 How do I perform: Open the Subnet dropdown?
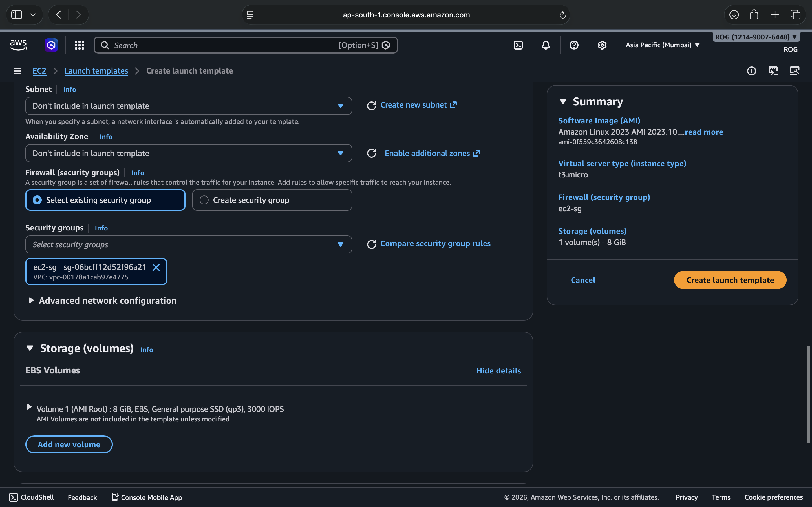tap(188, 106)
